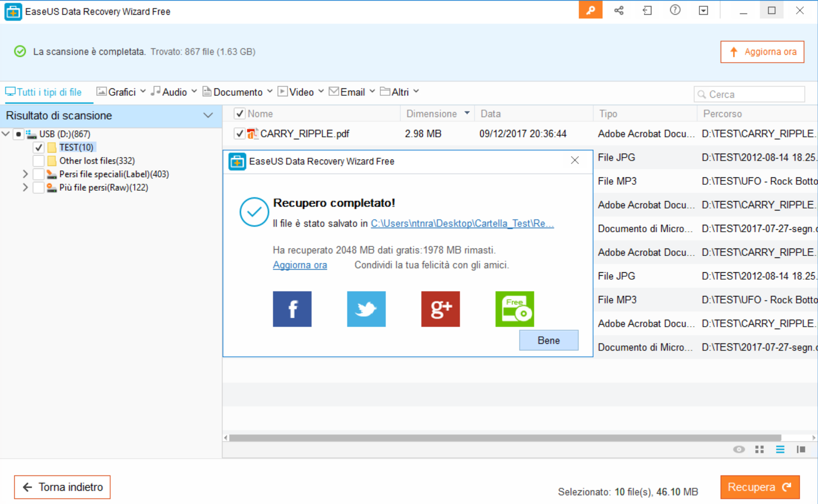Click the Più file persi drive icon
Image resolution: width=818 pixels, height=504 pixels.
click(52, 187)
